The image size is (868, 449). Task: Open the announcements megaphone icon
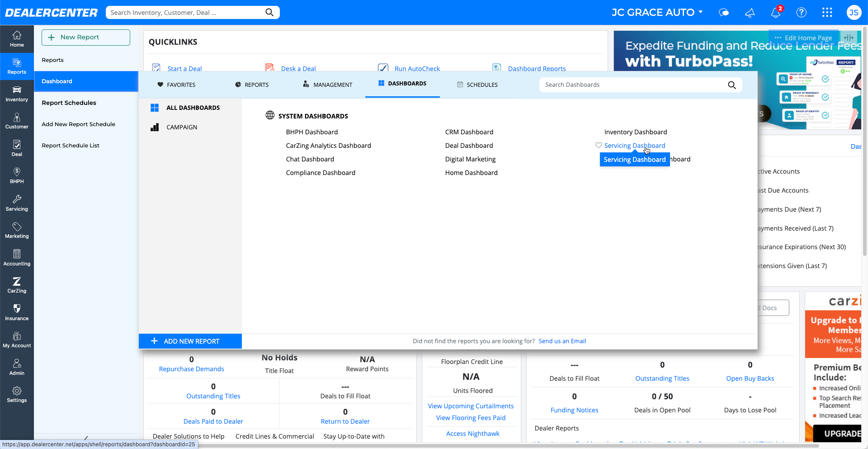(750, 12)
